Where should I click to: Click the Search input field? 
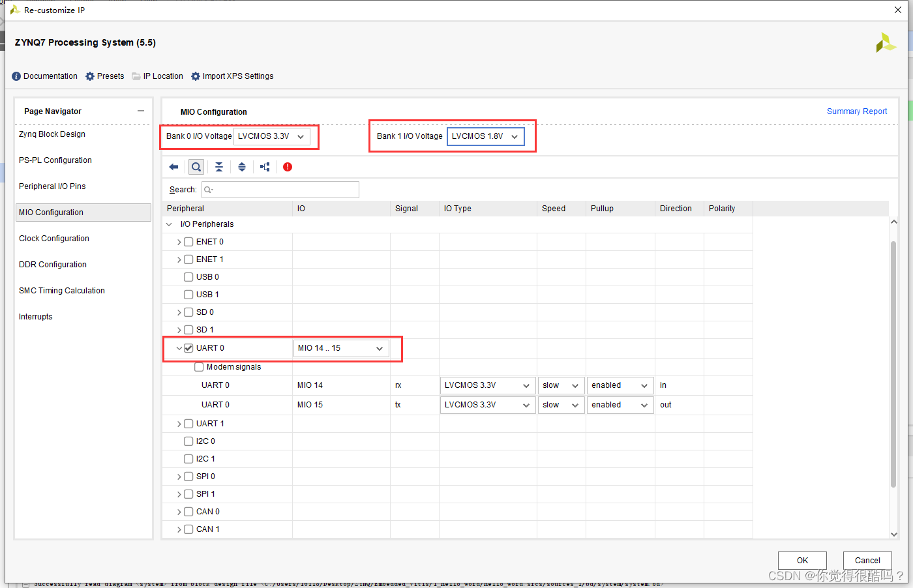tap(280, 190)
